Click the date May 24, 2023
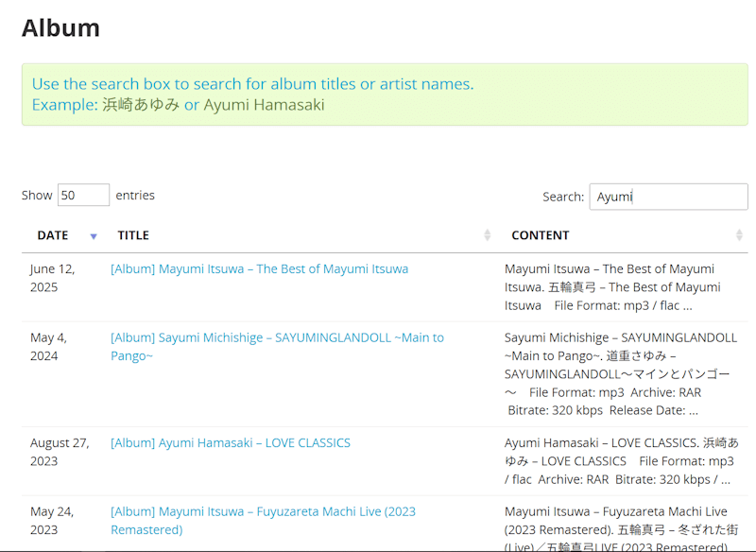Image resolution: width=756 pixels, height=552 pixels. [x=52, y=521]
